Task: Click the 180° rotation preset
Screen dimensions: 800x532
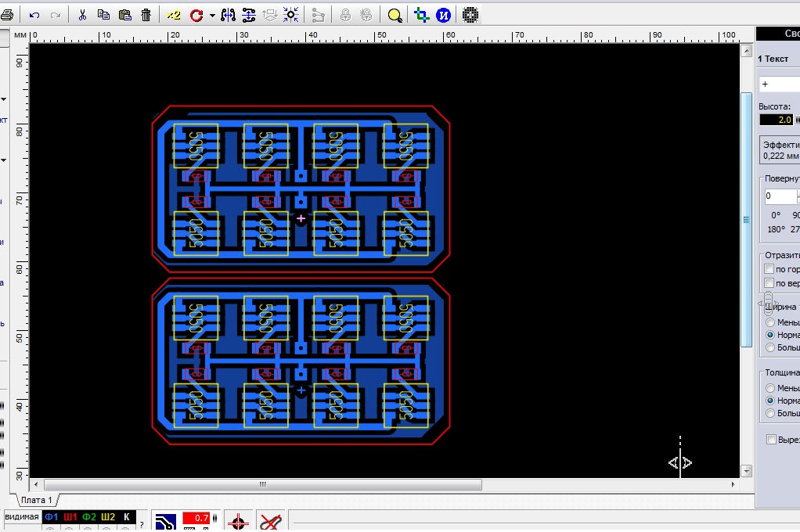Action: click(x=776, y=229)
